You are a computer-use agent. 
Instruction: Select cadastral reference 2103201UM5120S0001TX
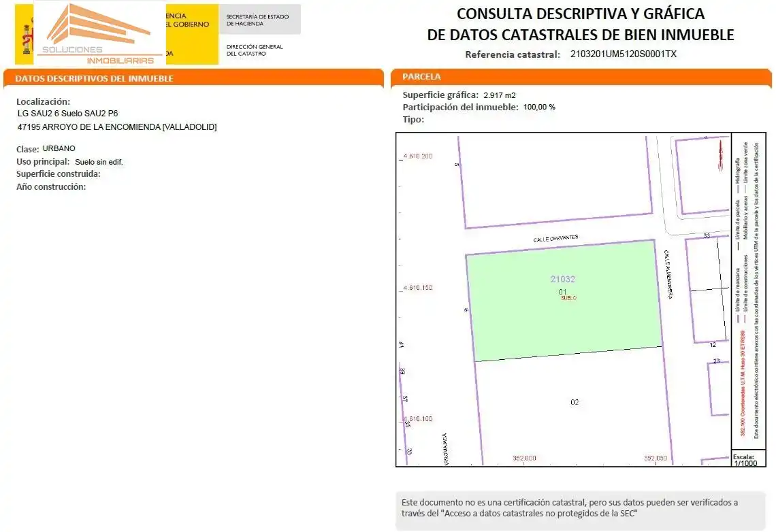click(x=623, y=54)
